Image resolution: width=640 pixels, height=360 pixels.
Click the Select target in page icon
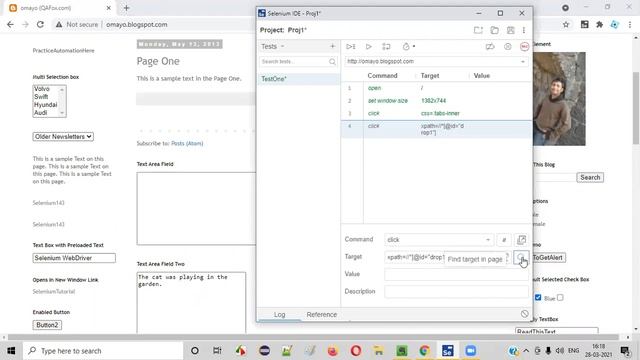[x=507, y=257]
